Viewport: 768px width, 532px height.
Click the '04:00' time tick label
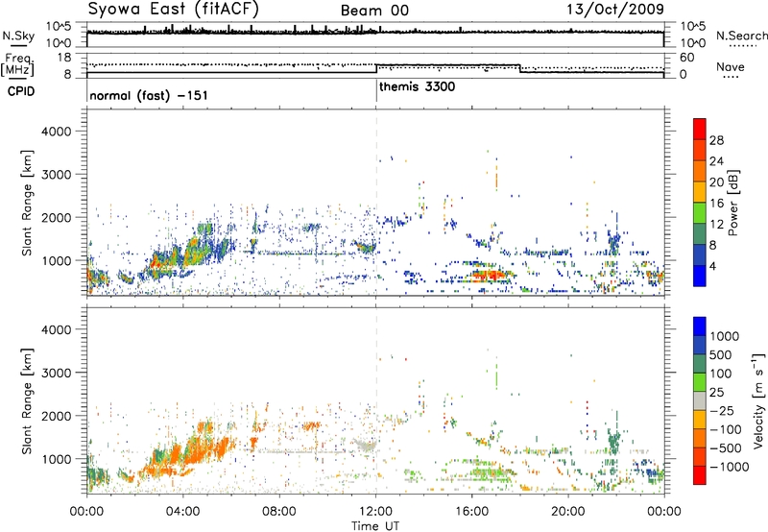182,512
